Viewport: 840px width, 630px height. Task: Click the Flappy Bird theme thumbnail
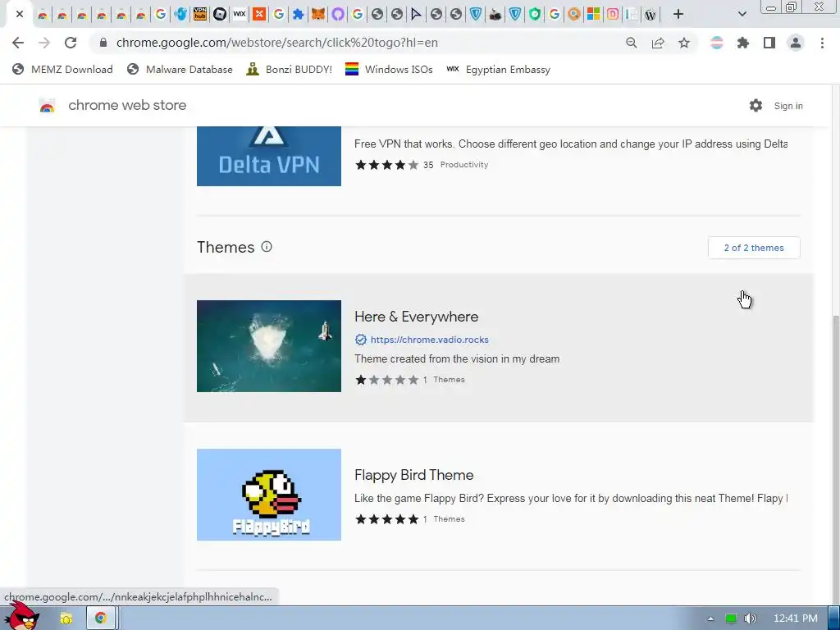pos(269,495)
